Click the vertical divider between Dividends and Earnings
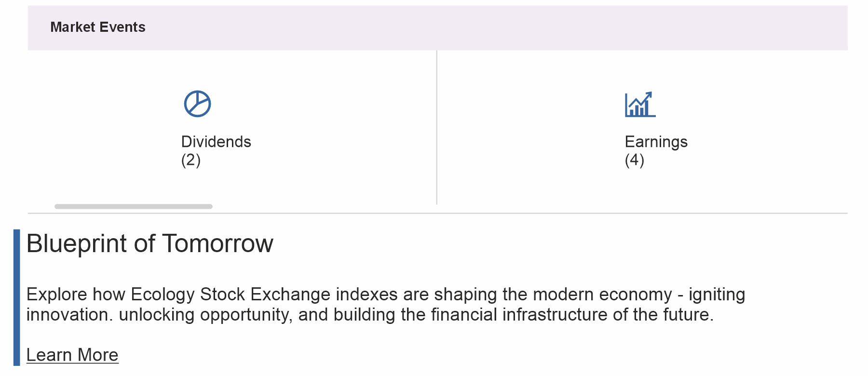This screenshot has width=868, height=376. point(437,127)
